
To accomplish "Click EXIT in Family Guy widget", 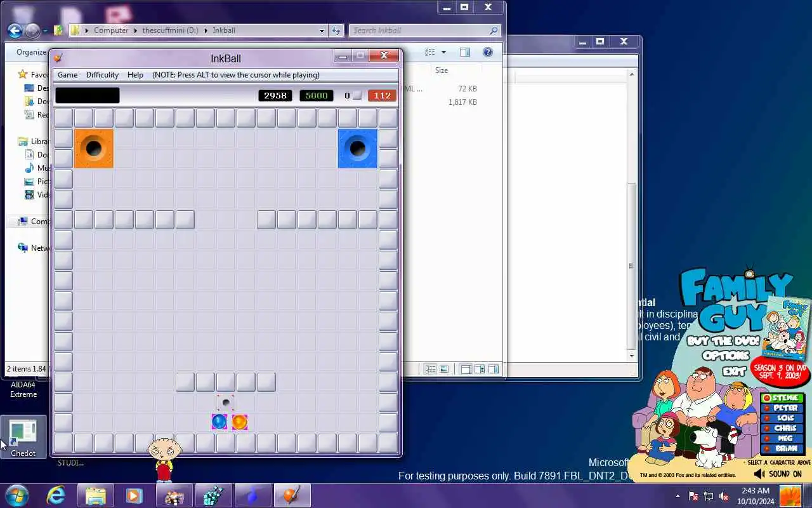I will click(733, 371).
